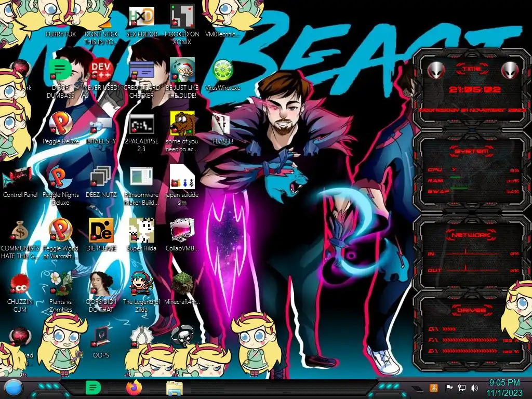Open File Explorer from the taskbar
The height and width of the screenshot is (399, 532).
click(x=175, y=388)
